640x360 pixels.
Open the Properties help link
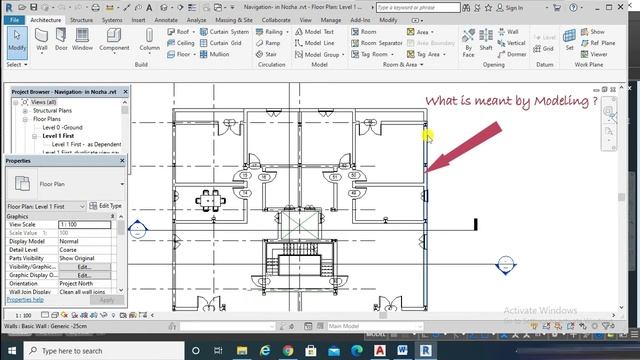pos(25,300)
